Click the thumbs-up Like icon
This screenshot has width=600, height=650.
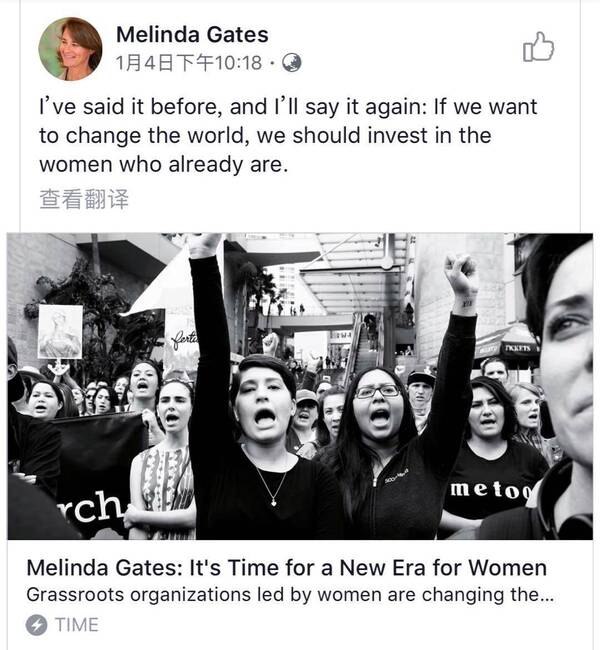538,45
